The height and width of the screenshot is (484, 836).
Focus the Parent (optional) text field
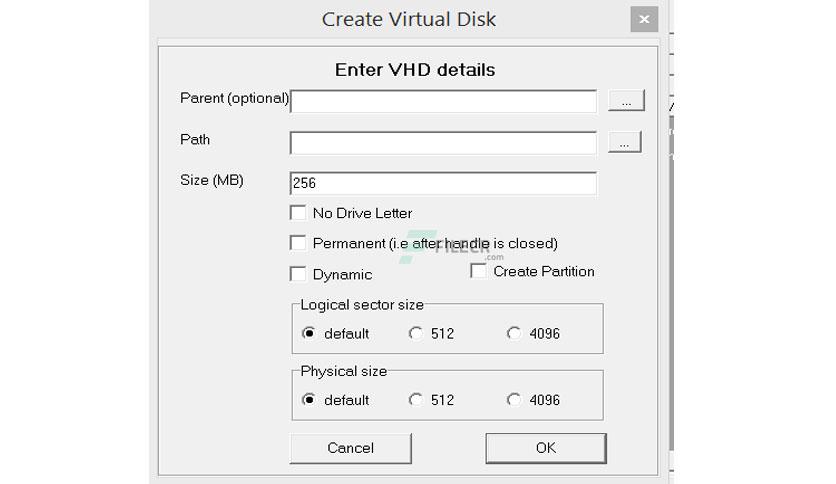(x=444, y=101)
